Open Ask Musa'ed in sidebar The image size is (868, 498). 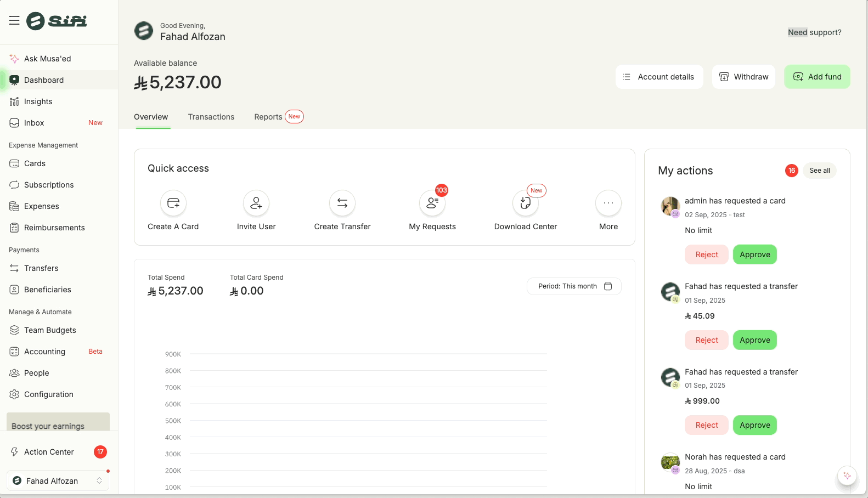[47, 59]
